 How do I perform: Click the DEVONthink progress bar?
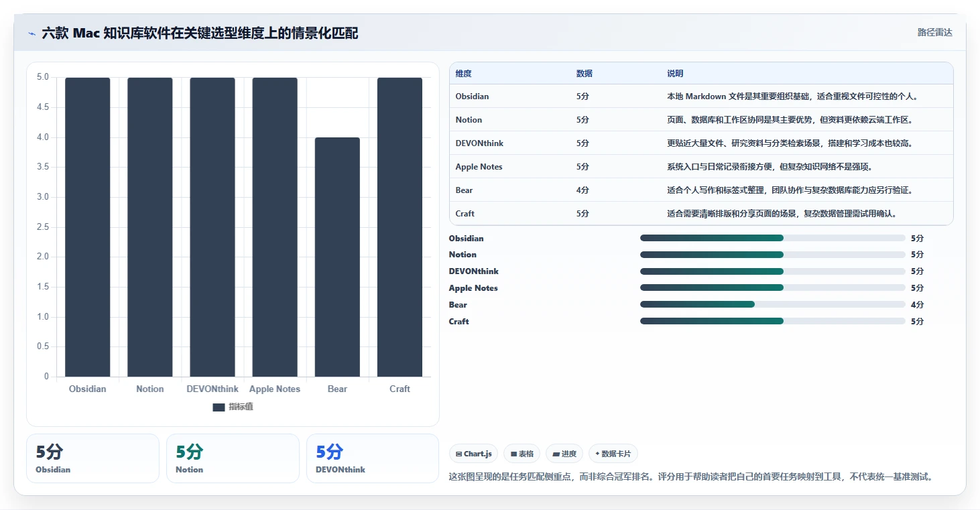coord(773,271)
